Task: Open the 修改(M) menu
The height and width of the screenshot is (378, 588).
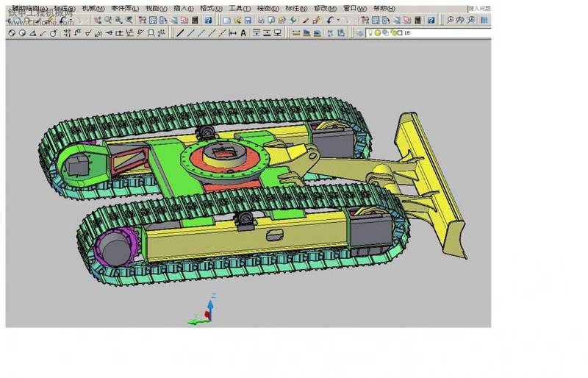Action: tap(326, 8)
